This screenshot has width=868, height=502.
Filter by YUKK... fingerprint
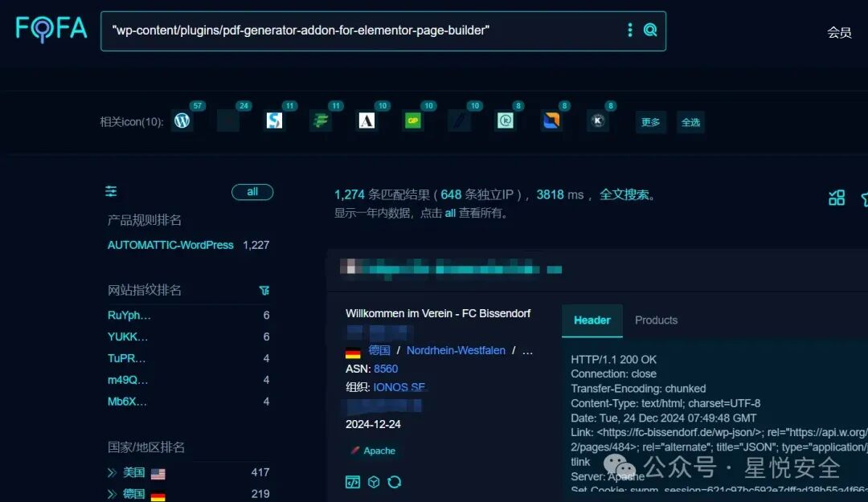coord(127,337)
